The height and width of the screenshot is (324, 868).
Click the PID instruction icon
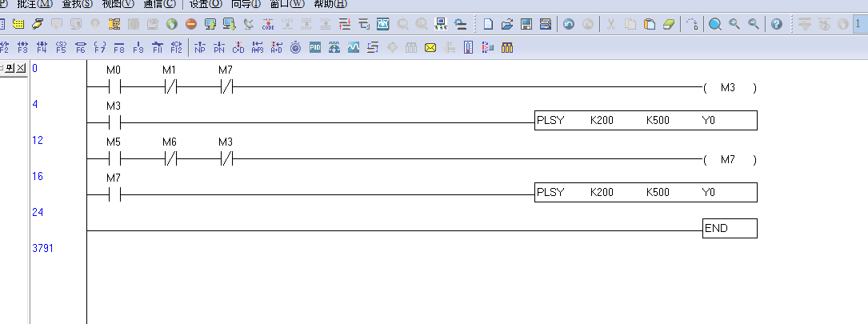[315, 48]
